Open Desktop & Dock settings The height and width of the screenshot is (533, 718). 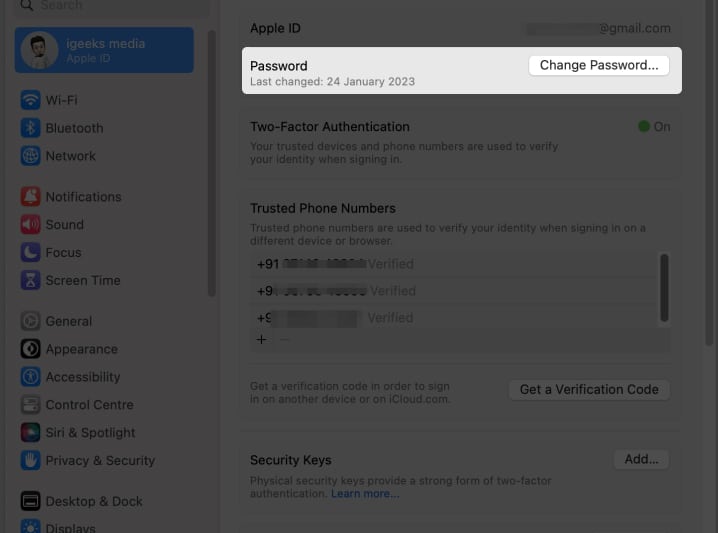pos(93,501)
